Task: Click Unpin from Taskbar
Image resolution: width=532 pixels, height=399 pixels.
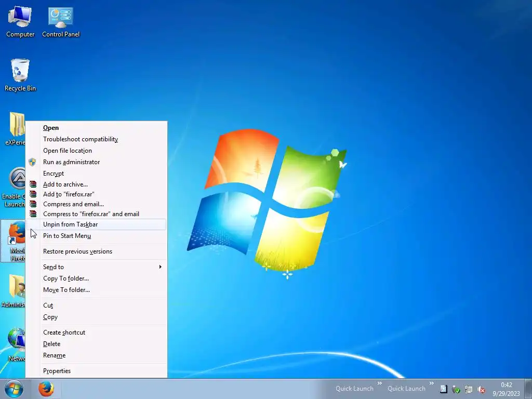Action: tap(96, 224)
